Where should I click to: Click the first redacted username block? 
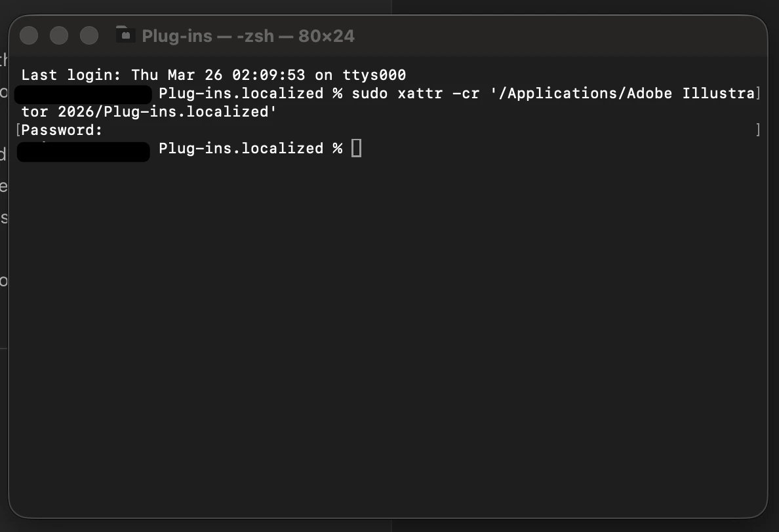83,94
